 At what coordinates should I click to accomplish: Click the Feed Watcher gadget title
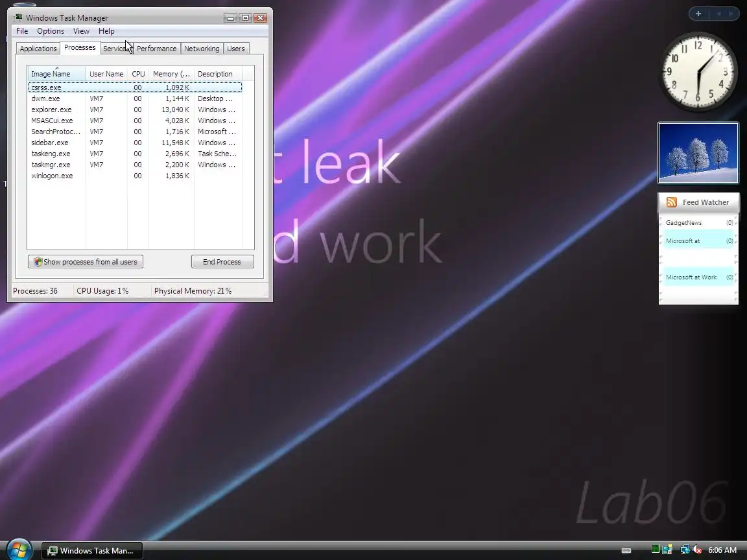[705, 202]
